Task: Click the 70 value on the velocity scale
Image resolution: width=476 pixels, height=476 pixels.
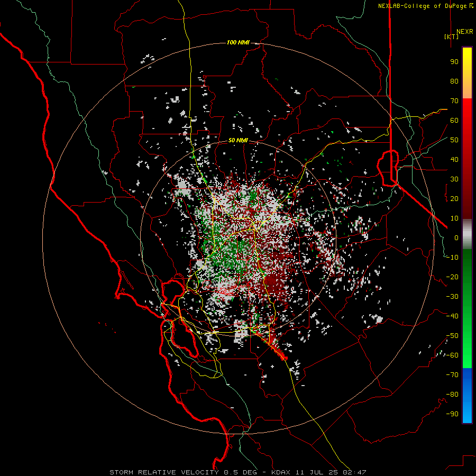Action: point(454,101)
